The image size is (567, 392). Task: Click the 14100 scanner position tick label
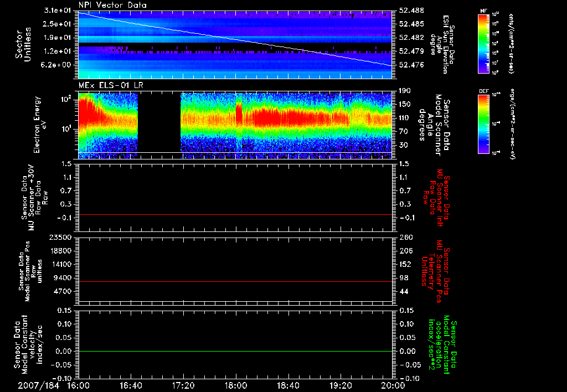click(60, 264)
